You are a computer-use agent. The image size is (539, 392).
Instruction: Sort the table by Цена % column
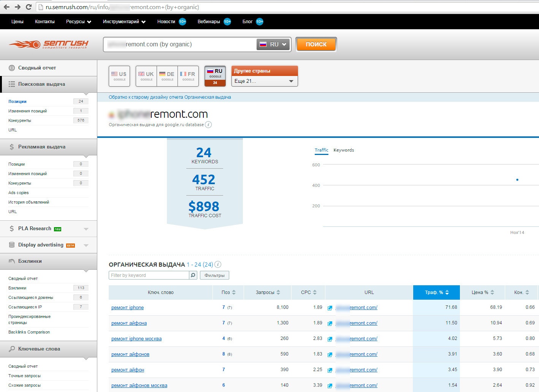[483, 292]
